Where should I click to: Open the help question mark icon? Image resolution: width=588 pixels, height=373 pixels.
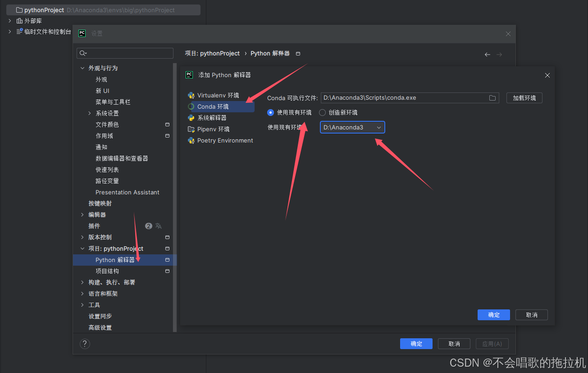85,344
